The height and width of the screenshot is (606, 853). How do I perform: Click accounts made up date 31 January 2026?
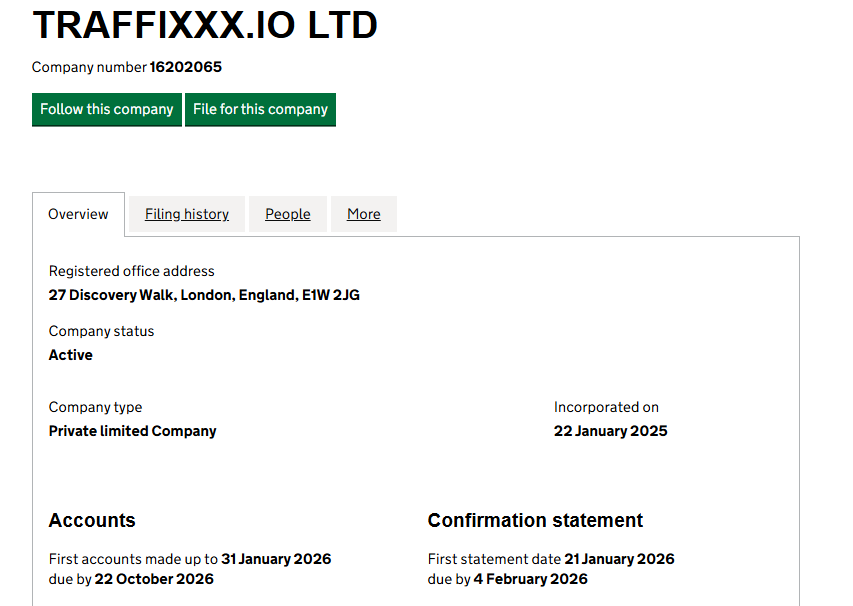pyautogui.click(x=276, y=559)
